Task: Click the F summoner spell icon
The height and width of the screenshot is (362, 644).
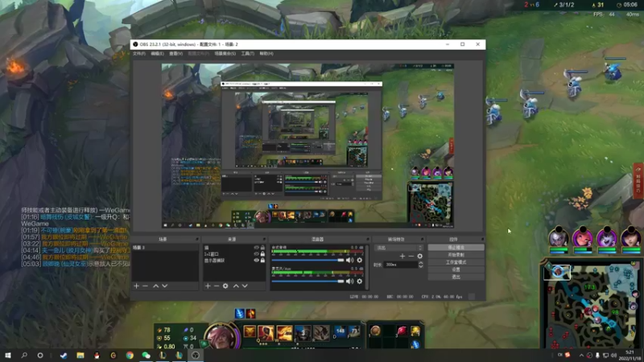Action: tap(354, 331)
